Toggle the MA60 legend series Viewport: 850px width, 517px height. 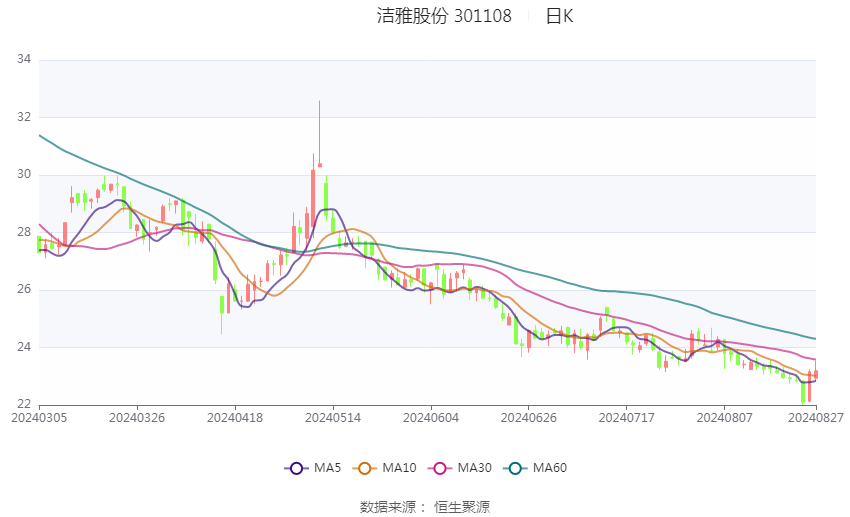(536, 468)
